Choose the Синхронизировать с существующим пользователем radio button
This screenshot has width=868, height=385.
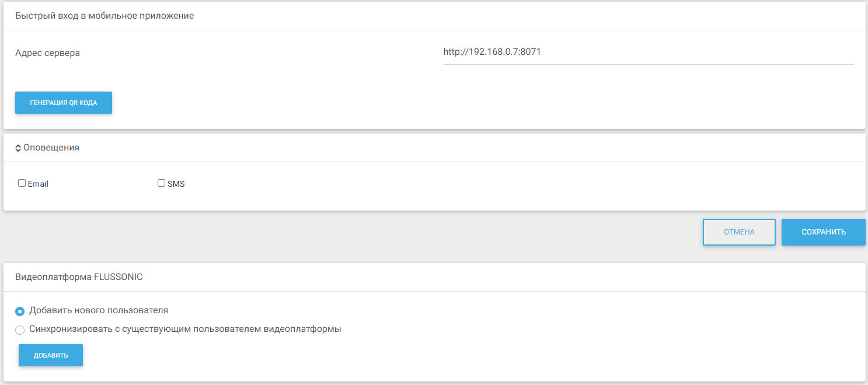click(20, 330)
